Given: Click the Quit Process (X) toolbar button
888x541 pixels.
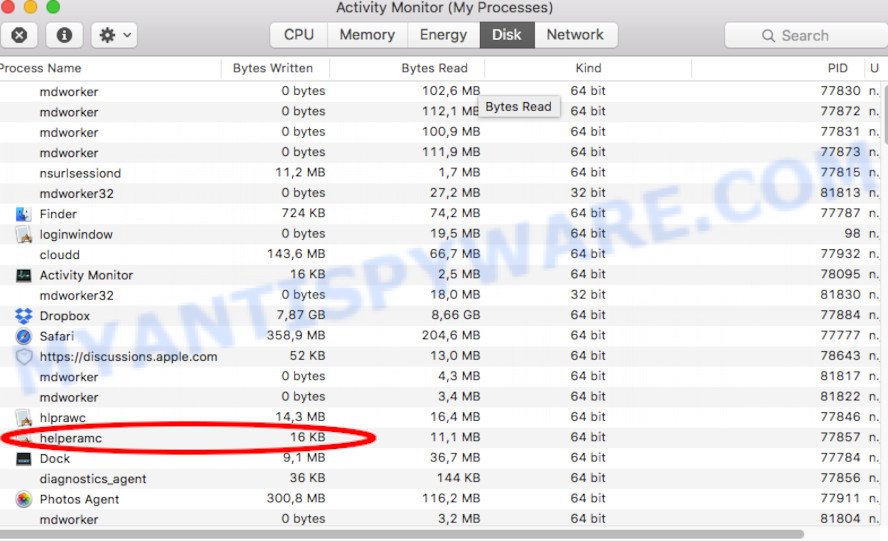Looking at the screenshot, I should coord(19,35).
